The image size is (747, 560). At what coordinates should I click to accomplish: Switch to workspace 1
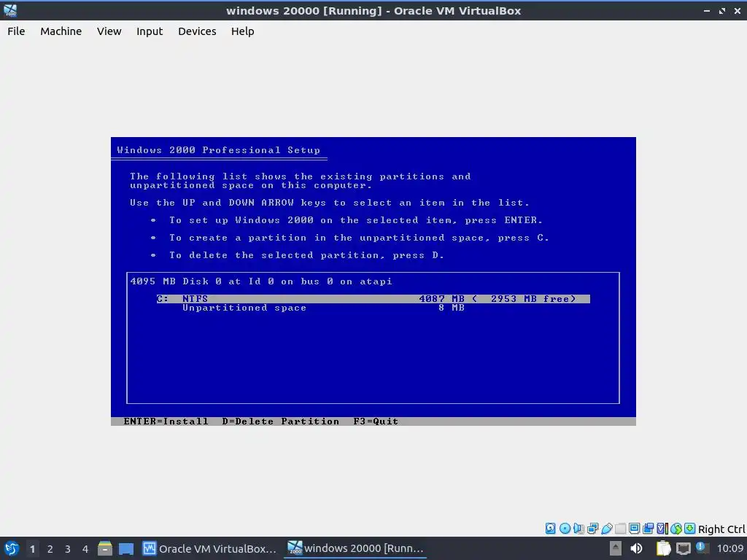[32, 549]
